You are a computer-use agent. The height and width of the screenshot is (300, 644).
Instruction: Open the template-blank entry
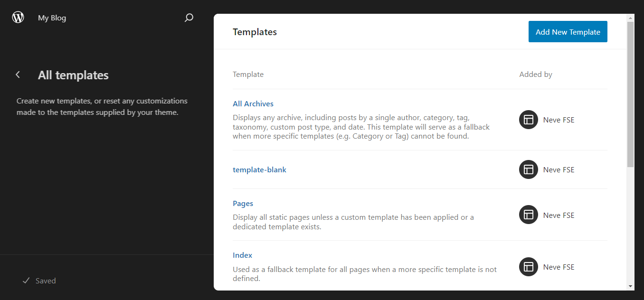point(259,169)
